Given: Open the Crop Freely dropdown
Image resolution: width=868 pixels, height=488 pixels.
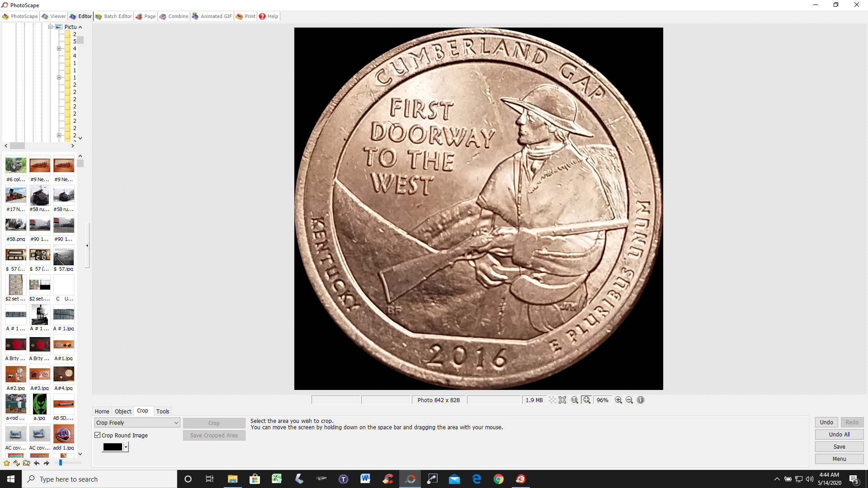Looking at the screenshot, I should [137, 422].
